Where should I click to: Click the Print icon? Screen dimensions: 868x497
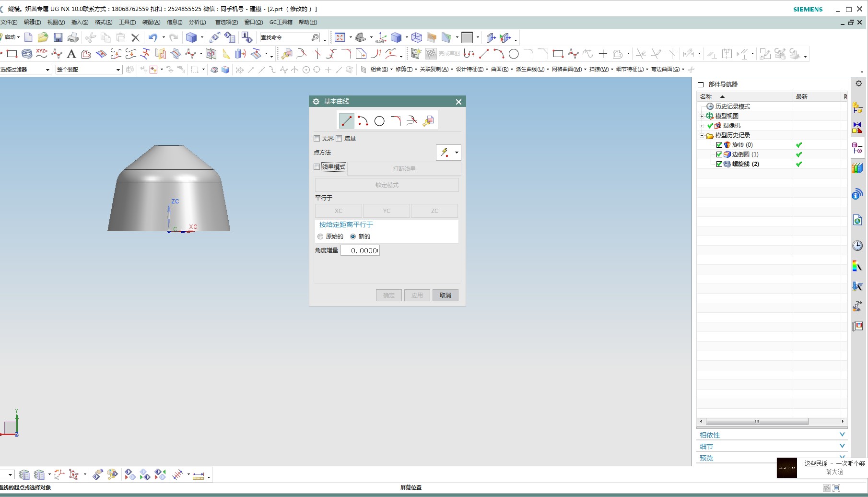(x=73, y=37)
